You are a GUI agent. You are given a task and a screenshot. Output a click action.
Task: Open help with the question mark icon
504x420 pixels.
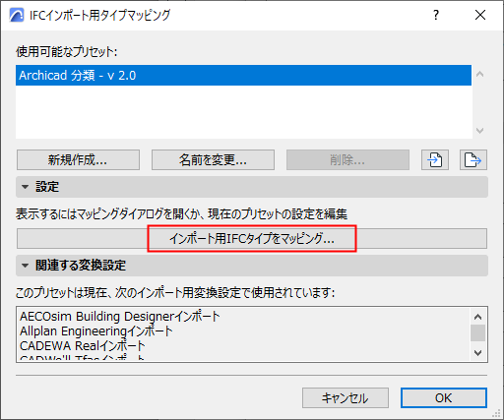click(x=436, y=15)
